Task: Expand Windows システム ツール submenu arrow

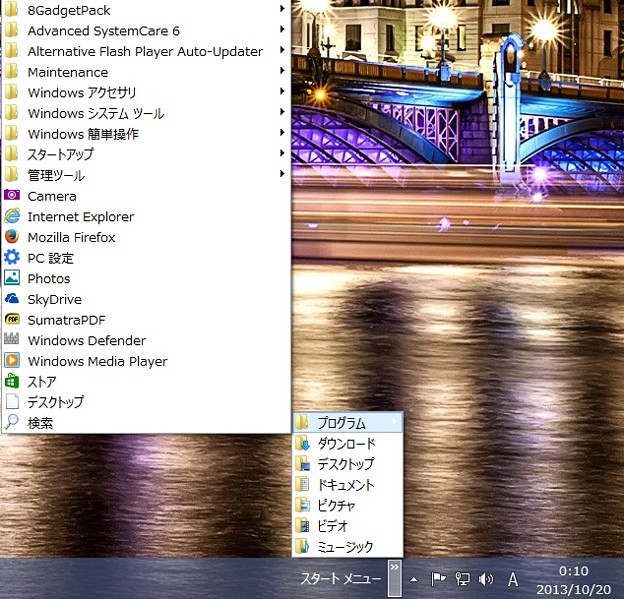Action: [x=282, y=112]
